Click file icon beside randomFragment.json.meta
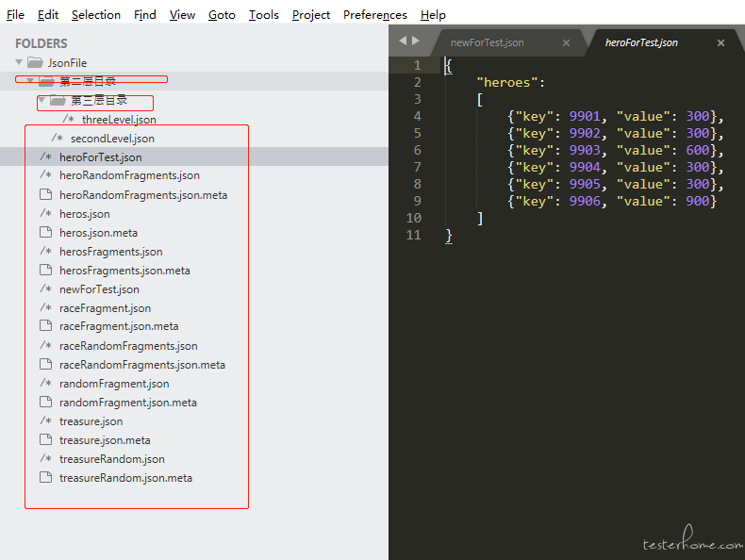Image resolution: width=745 pixels, height=560 pixels. click(x=45, y=402)
